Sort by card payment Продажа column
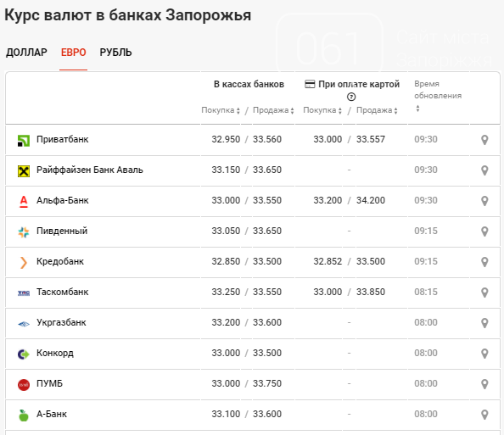This screenshot has height=435, width=504. coord(377,110)
